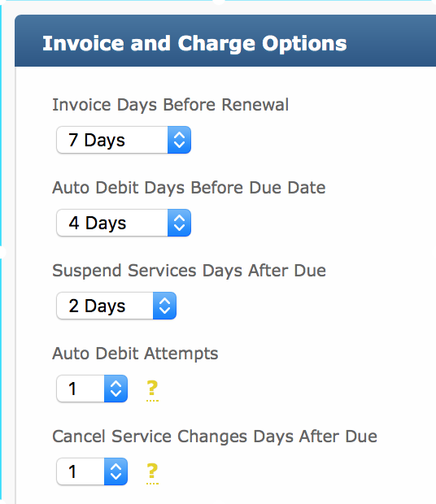Screen dimensions: 436x504
Task: Click the help icon beside Auto Debit Attempts
Action: coord(152,389)
